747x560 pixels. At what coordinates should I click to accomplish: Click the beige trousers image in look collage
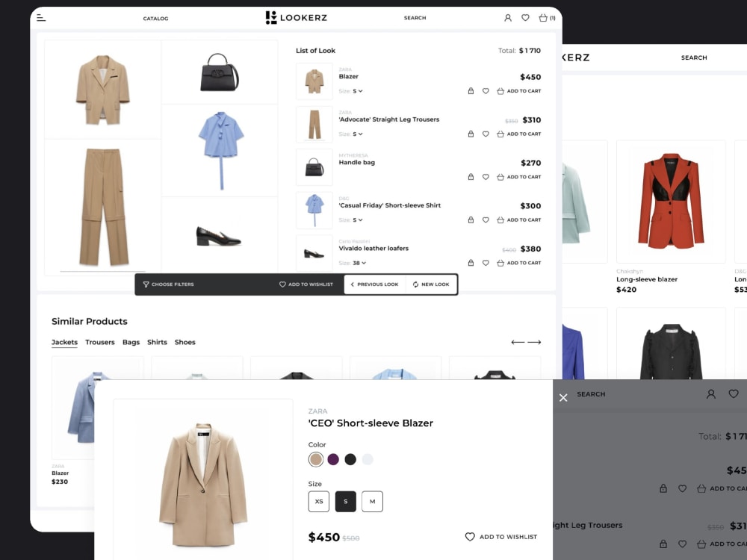[x=103, y=207]
